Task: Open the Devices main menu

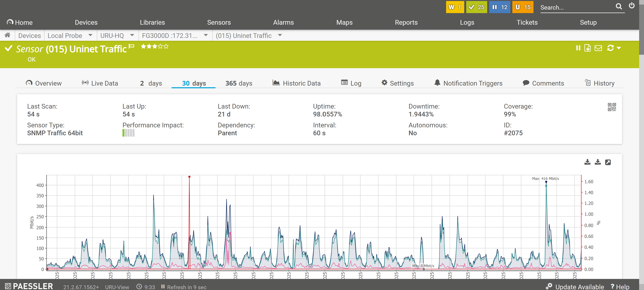Action: coord(86,22)
